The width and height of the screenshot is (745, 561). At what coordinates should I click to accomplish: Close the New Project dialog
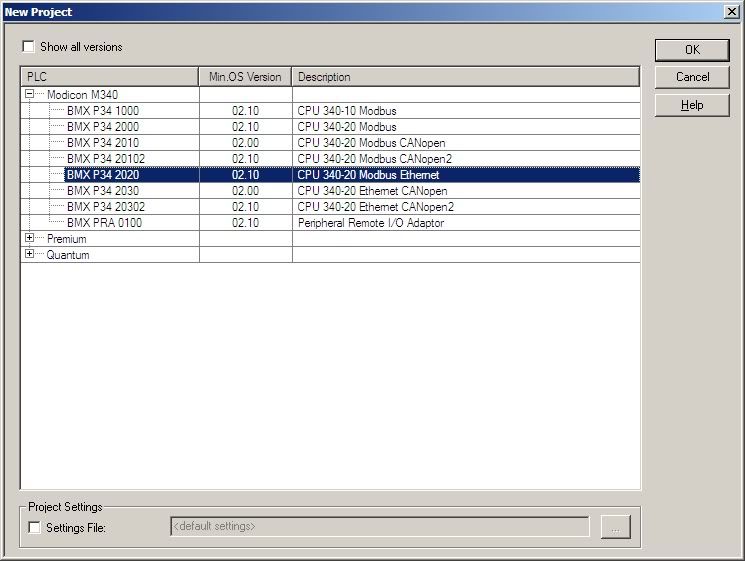coord(732,11)
